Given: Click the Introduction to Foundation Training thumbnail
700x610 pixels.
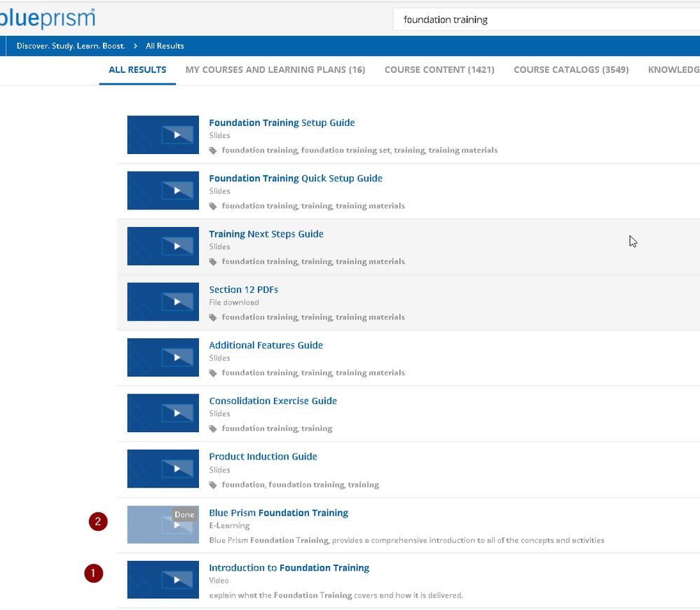Looking at the screenshot, I should click(163, 580).
